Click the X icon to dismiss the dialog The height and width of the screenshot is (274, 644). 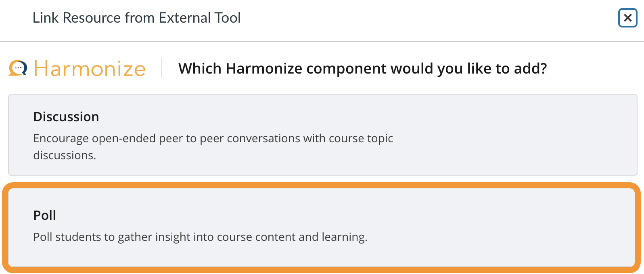[628, 18]
